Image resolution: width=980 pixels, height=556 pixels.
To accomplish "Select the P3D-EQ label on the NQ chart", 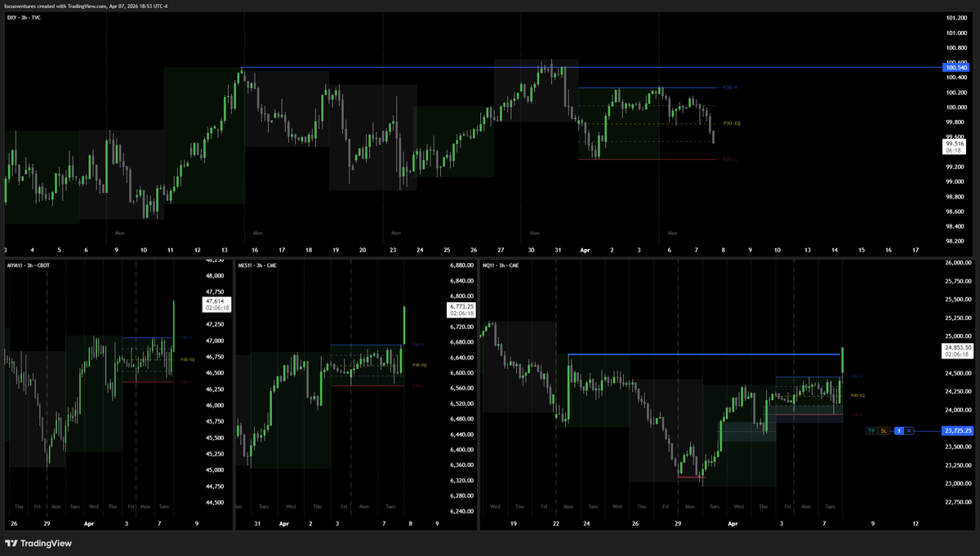I will tap(858, 395).
